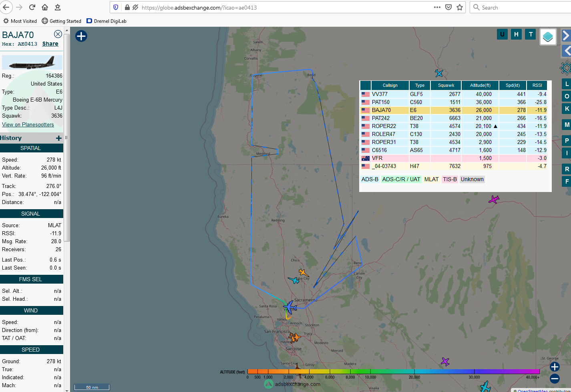Image resolution: width=571 pixels, height=392 pixels.
Task: Open the Getting Started bookmark
Action: [62, 21]
